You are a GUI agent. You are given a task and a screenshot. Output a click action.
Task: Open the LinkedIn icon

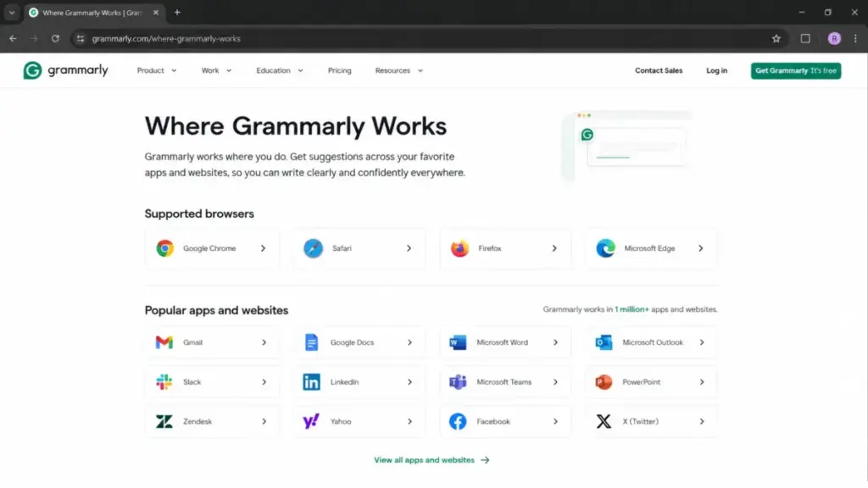click(311, 382)
